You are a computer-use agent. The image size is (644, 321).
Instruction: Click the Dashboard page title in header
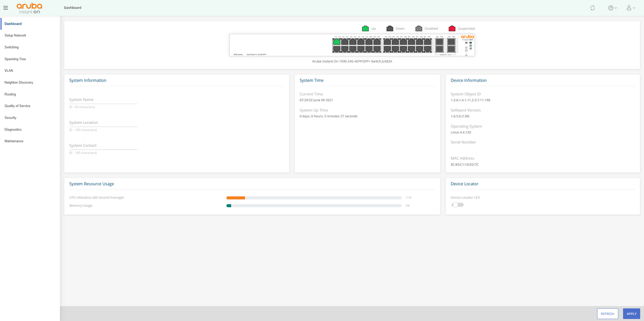click(72, 8)
